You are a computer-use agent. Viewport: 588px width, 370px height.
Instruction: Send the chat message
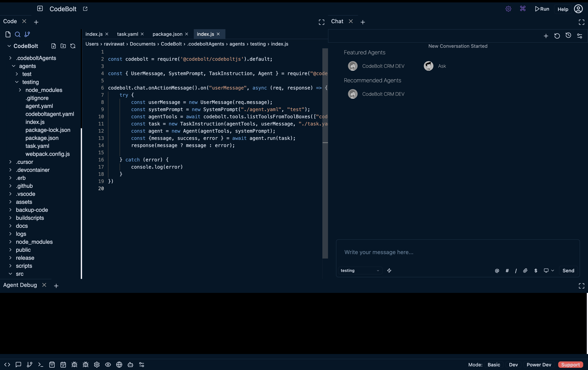click(x=568, y=271)
